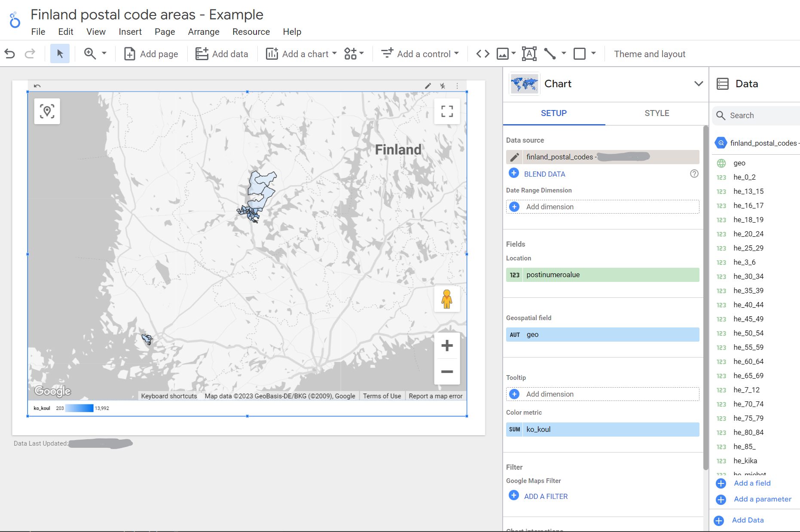Viewport: 800px width, 532px height.
Task: Open the Arrange menu
Action: [x=204, y=32]
